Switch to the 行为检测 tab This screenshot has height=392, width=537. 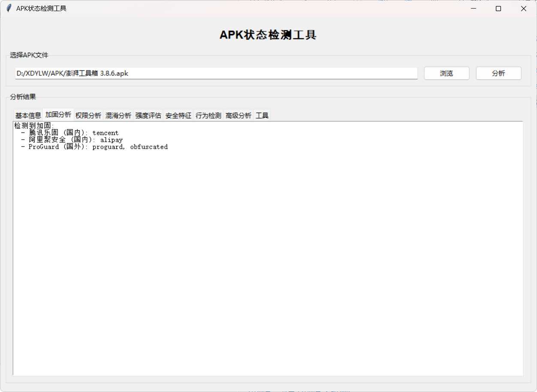coord(208,115)
